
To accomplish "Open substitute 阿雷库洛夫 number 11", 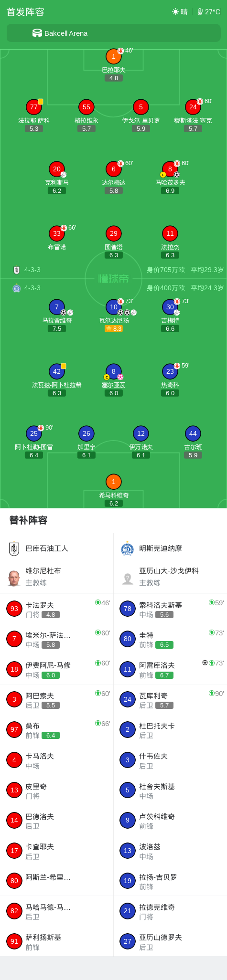I will 128,669.
